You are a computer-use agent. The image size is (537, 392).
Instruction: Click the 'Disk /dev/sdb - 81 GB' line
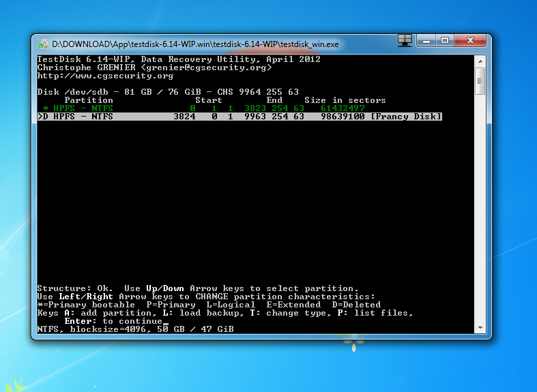pos(168,92)
